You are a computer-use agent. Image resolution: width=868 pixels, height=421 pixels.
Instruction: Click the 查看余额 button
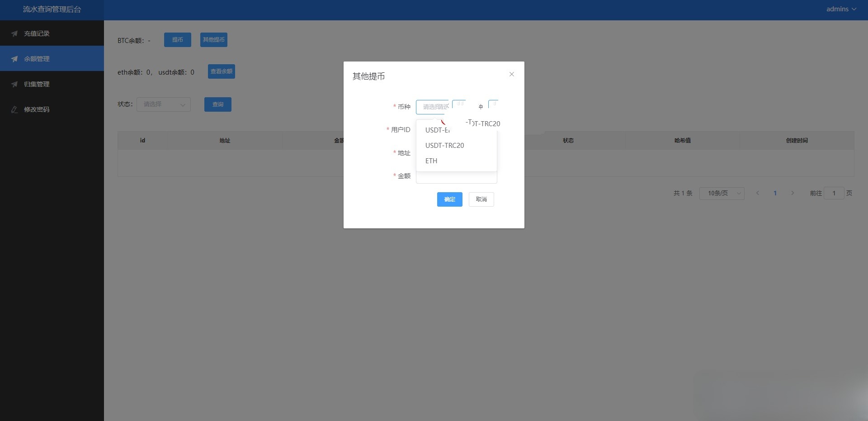click(x=221, y=71)
